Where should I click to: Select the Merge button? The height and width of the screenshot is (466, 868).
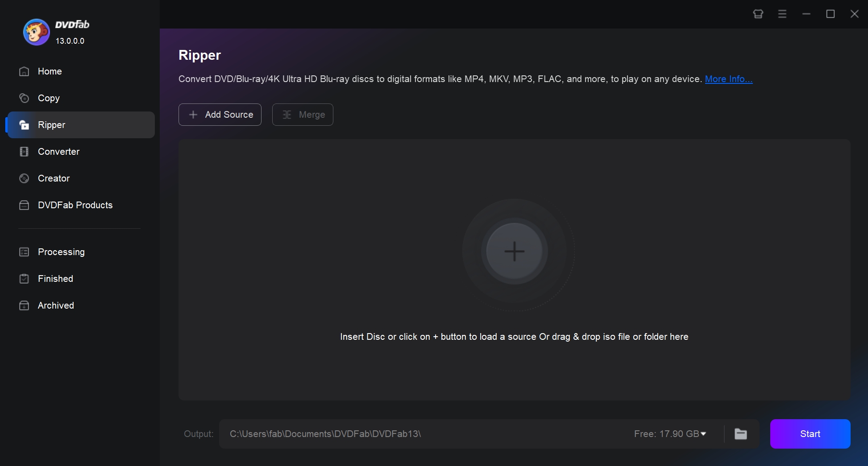pos(303,115)
